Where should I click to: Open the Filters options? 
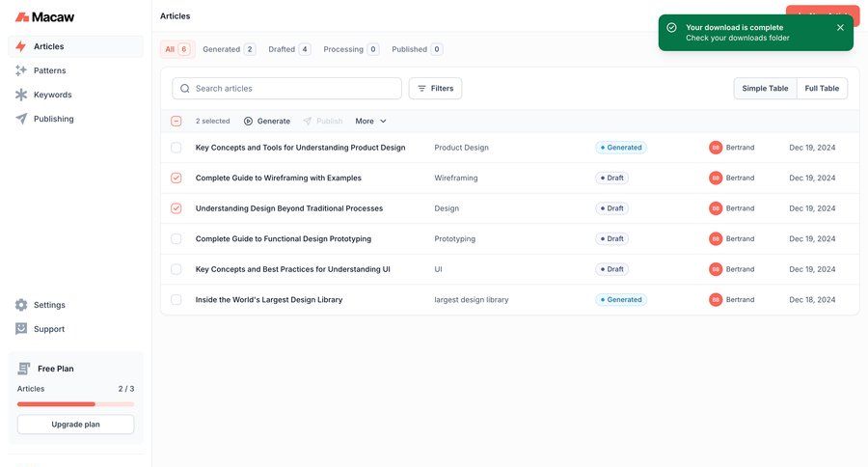pyautogui.click(x=435, y=89)
